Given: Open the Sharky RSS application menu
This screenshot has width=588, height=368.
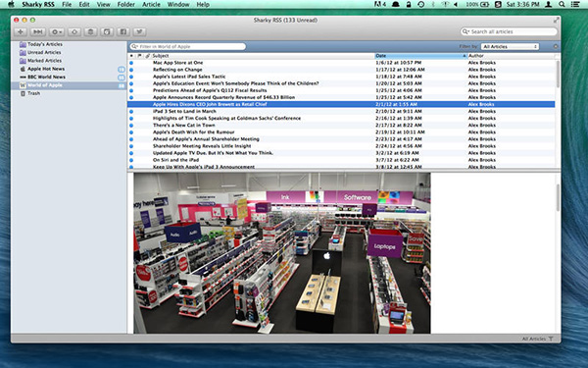Looking at the screenshot, I should 38,5.
